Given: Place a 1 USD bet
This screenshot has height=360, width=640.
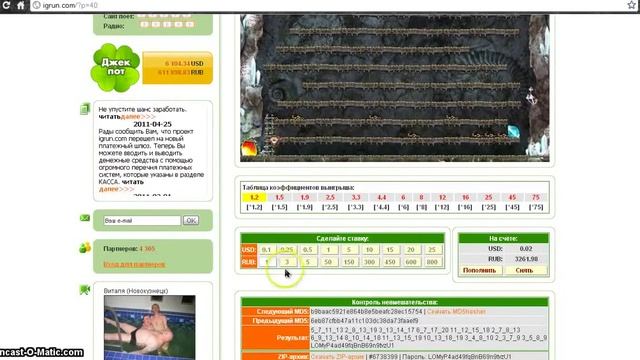Looking at the screenshot, I should [x=328, y=249].
